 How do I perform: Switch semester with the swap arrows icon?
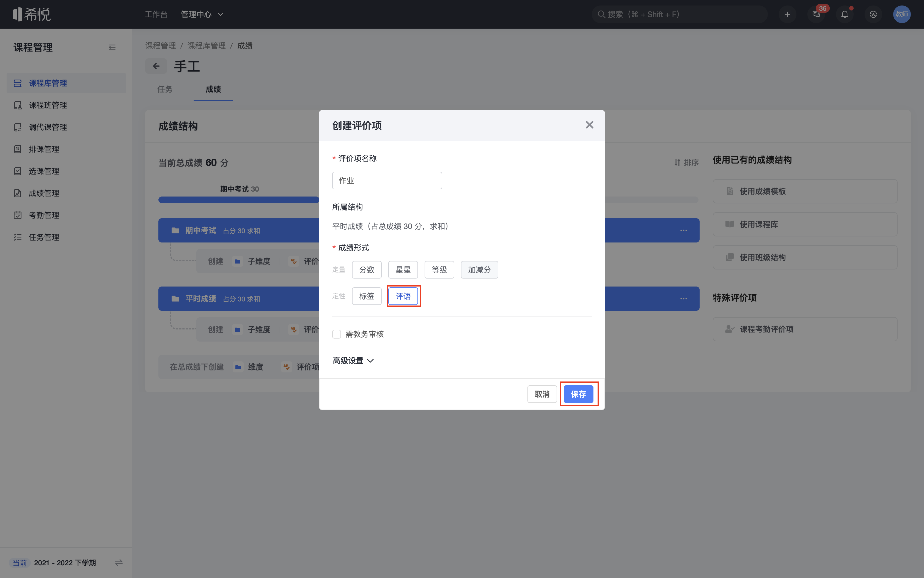coord(119,563)
